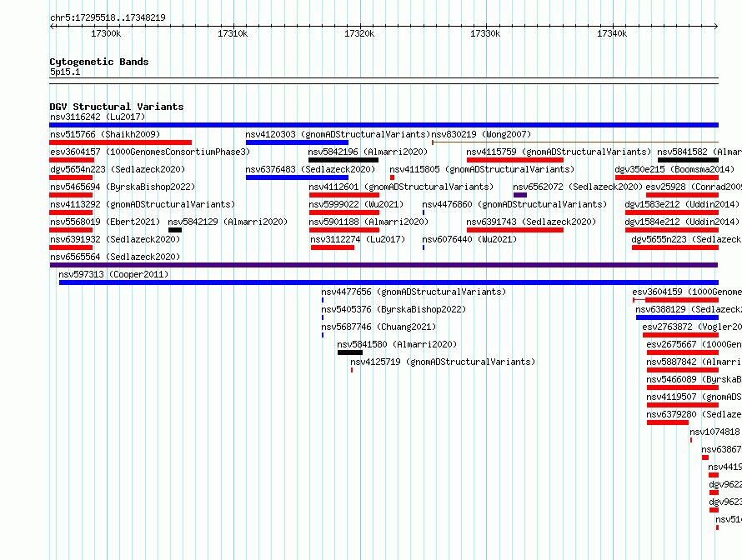Open dgv5654n223 (Sedlazeck2020) label

click(x=118, y=169)
